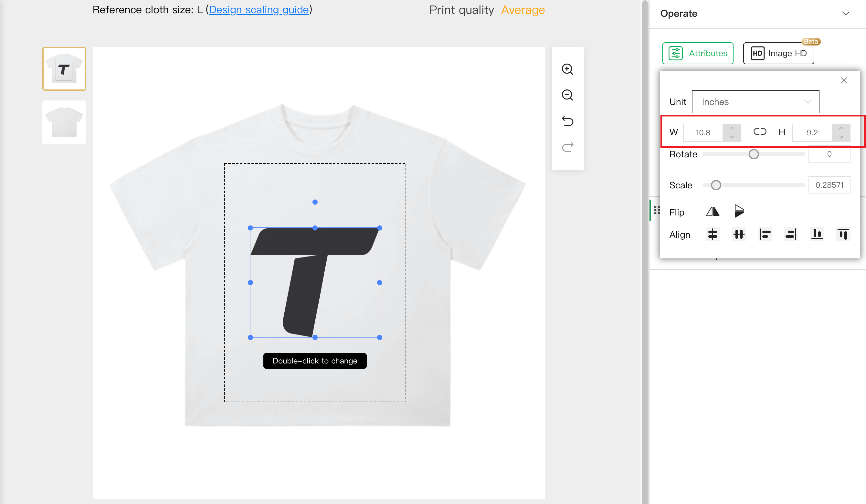Open the Image HD beta tab

(x=778, y=53)
